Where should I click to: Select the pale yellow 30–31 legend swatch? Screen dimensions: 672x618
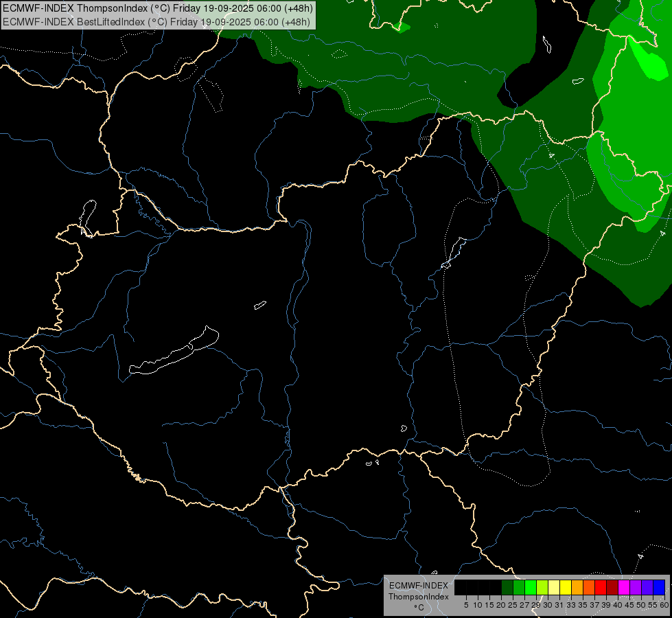[x=554, y=587]
